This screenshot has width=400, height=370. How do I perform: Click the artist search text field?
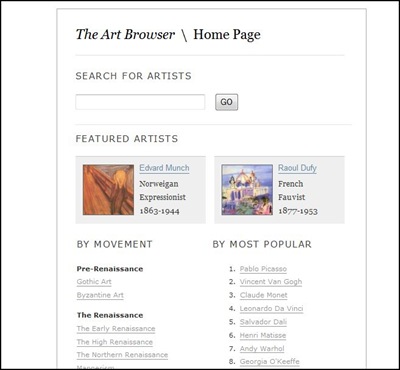click(140, 102)
